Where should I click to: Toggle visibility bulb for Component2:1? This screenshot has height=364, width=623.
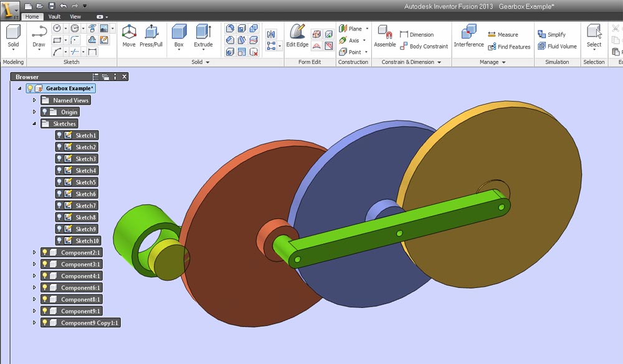click(44, 253)
